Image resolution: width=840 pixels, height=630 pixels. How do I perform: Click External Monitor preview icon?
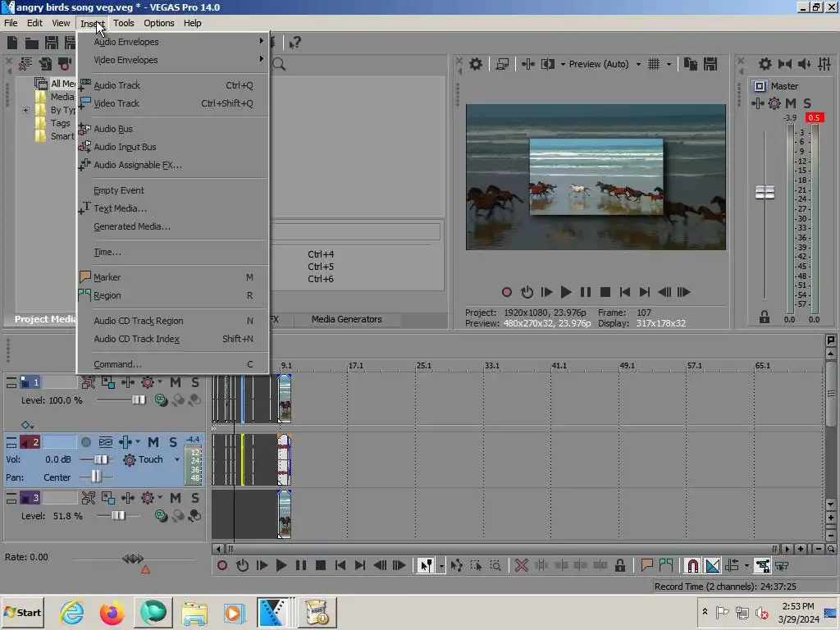(502, 64)
